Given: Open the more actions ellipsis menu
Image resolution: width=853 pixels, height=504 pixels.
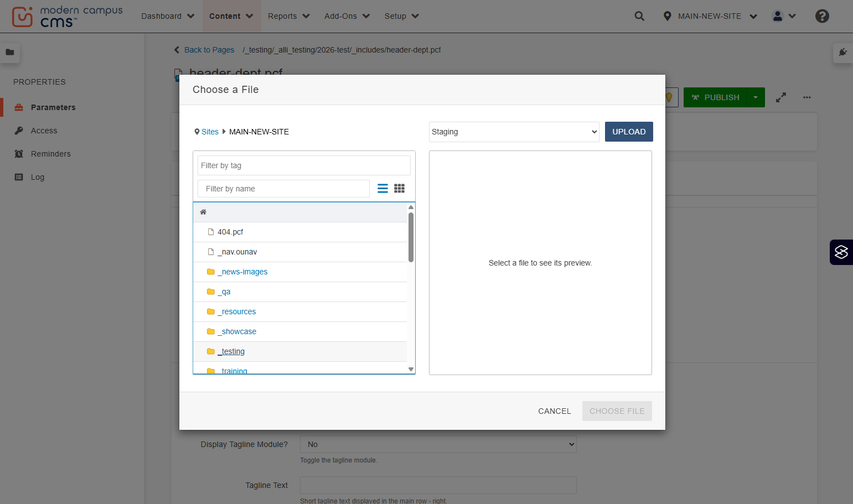Looking at the screenshot, I should coord(807,97).
